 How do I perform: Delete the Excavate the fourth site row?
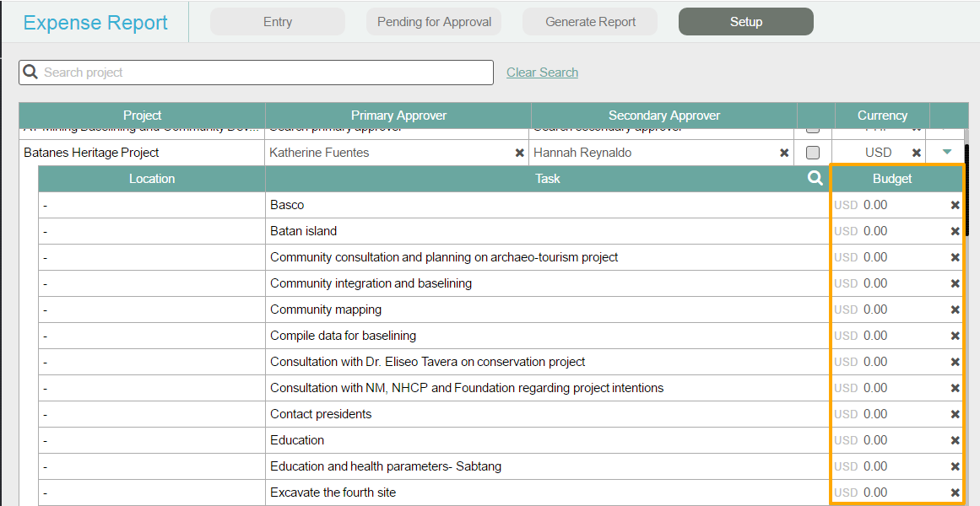coord(955,493)
